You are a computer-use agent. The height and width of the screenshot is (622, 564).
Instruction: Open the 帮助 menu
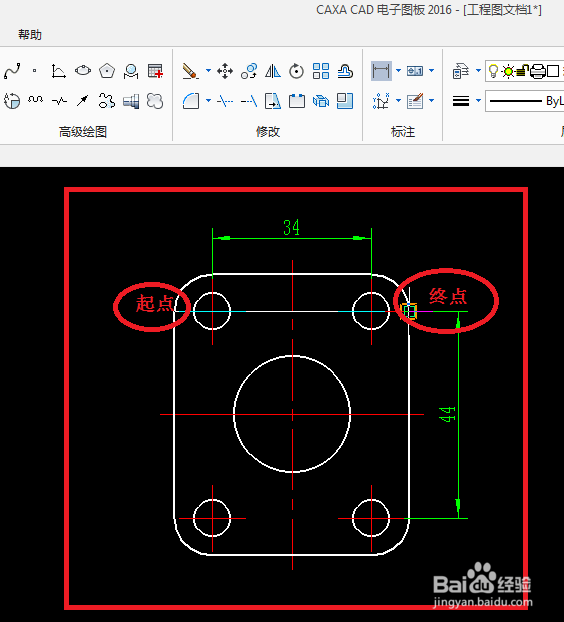click(x=30, y=35)
